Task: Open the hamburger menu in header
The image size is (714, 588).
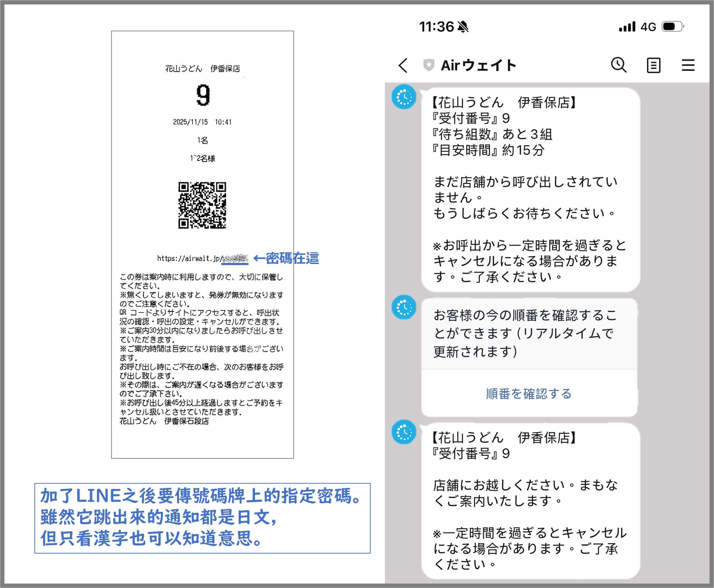Action: pos(688,66)
